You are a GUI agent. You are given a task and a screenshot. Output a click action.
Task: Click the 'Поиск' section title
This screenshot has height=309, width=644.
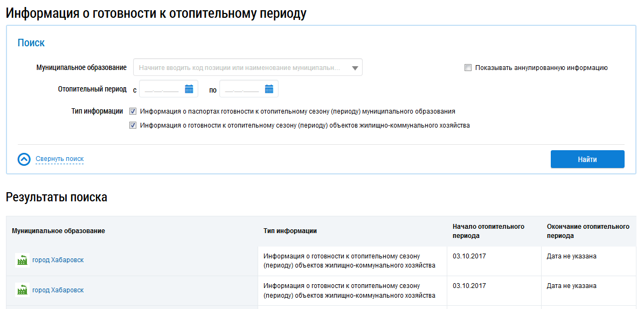pyautogui.click(x=31, y=43)
